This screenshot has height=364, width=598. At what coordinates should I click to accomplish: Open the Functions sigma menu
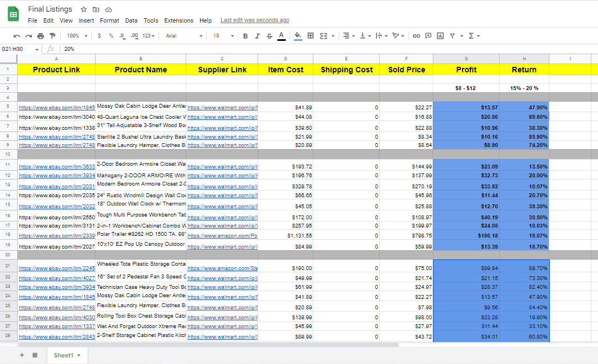click(x=474, y=36)
